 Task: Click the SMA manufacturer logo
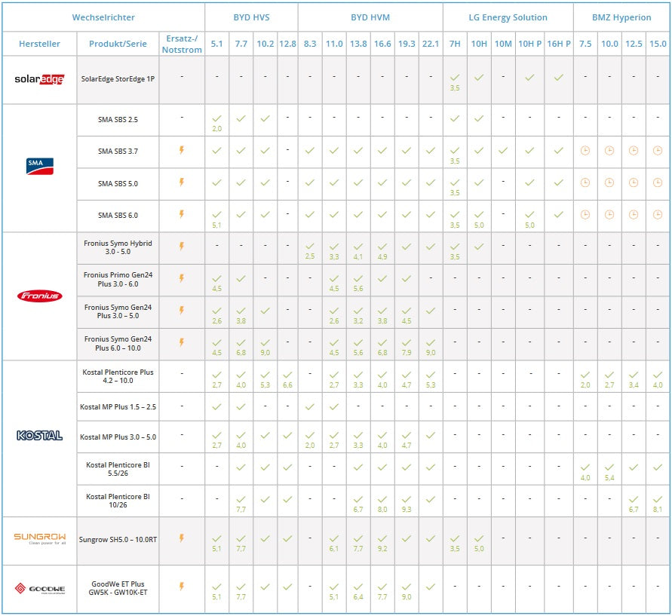[39, 167]
